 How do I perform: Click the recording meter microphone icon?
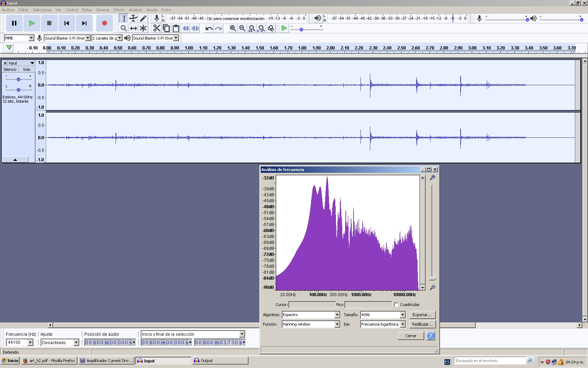click(x=157, y=18)
